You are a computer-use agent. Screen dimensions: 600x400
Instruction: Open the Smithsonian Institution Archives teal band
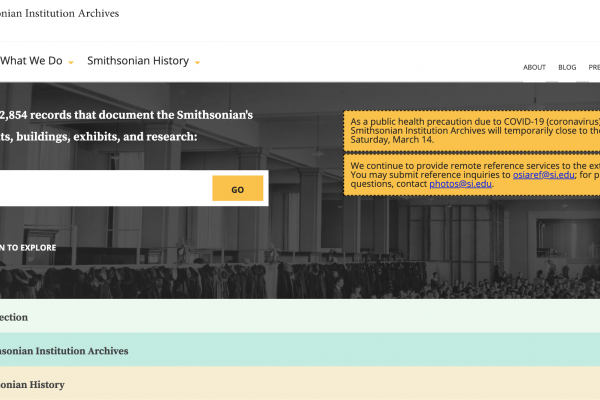[x=300, y=349]
